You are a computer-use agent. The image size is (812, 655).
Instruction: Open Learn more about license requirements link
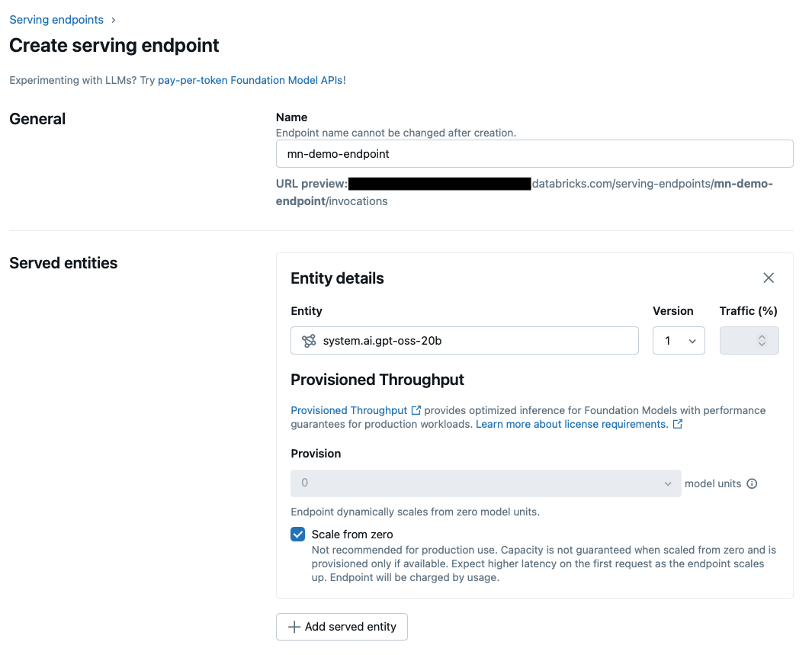573,425
